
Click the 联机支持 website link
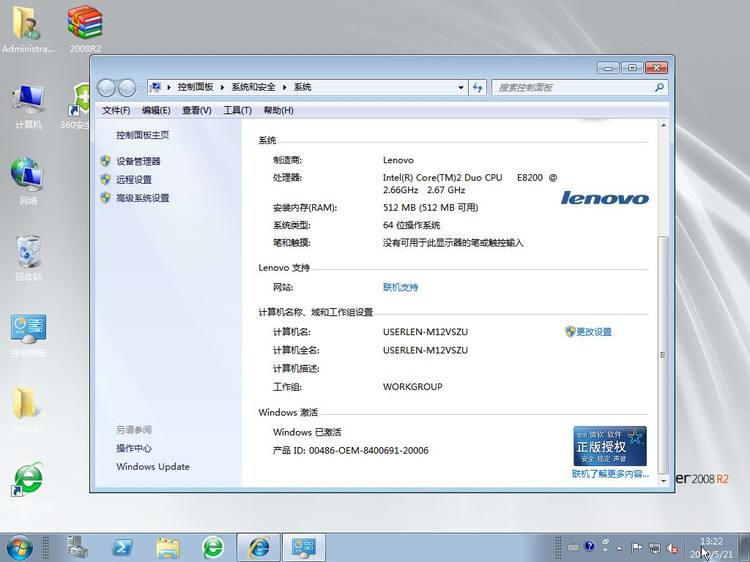(400, 287)
